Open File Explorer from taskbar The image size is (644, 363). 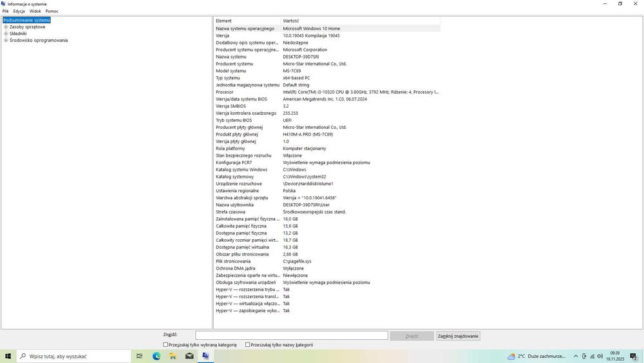173,356
